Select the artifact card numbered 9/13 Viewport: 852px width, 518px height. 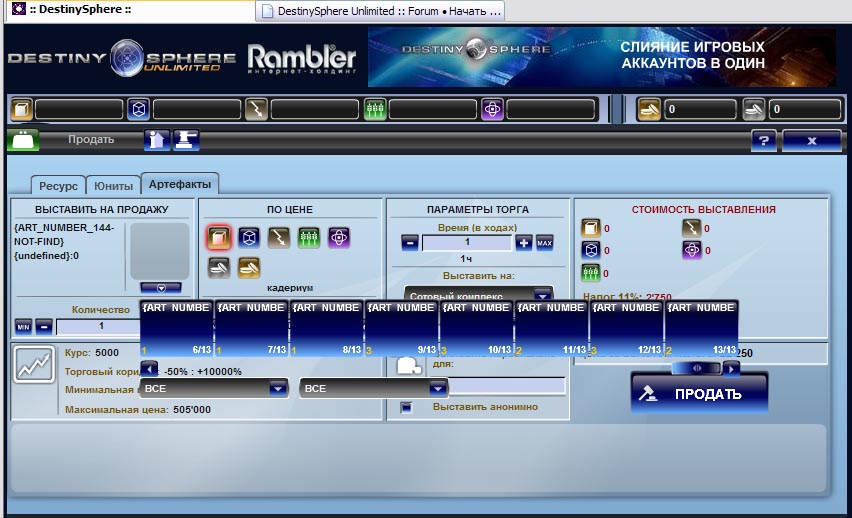click(402, 328)
